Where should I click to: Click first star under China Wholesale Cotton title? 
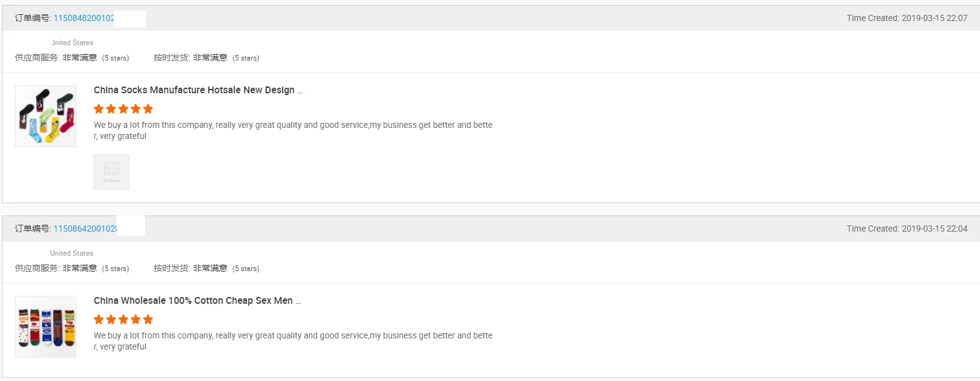tap(99, 320)
